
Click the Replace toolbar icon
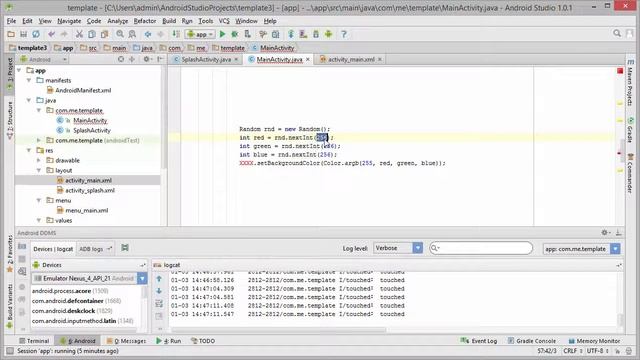click(132, 34)
